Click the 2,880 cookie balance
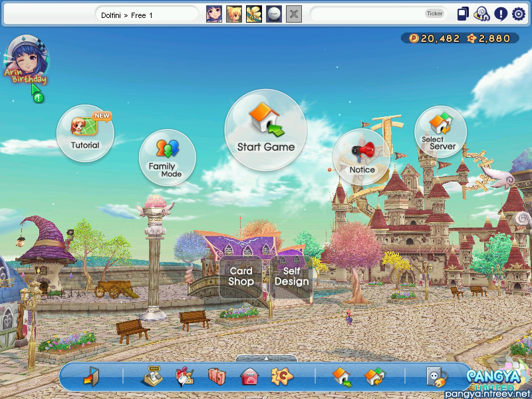532x399 pixels. tap(489, 39)
